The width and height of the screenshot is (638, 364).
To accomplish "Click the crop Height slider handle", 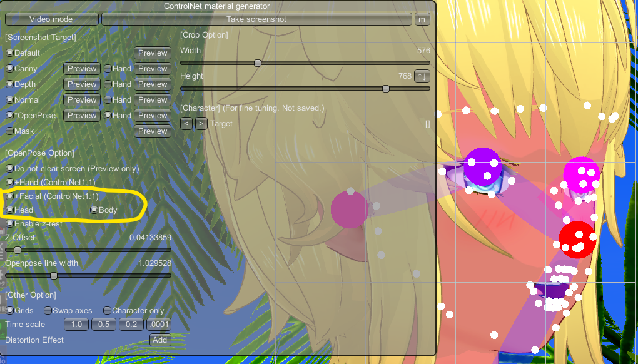I will click(x=386, y=89).
